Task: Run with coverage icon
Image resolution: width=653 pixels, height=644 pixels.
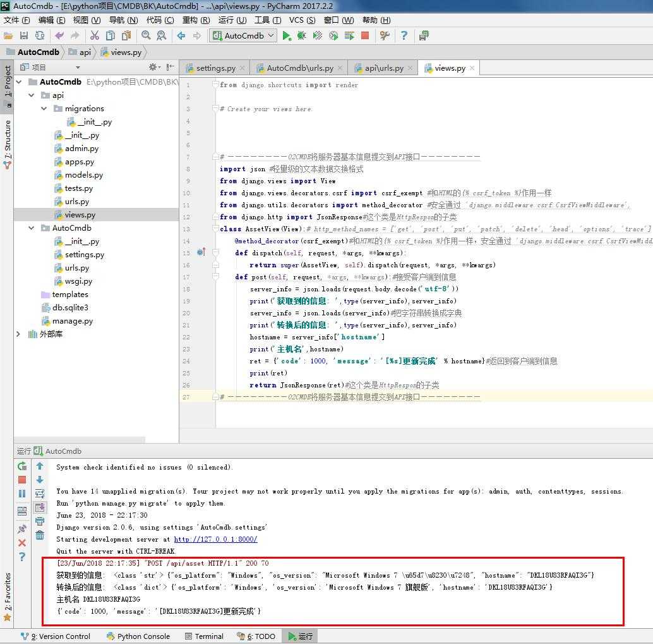Action: click(317, 36)
